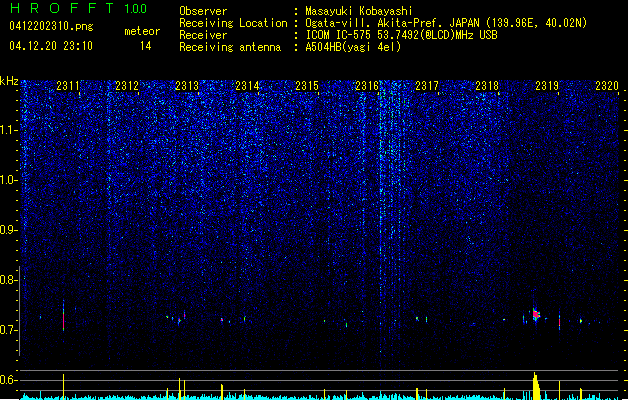The height and width of the screenshot is (400, 629).
Task: Click the 2319 time marker
Action: (547, 85)
